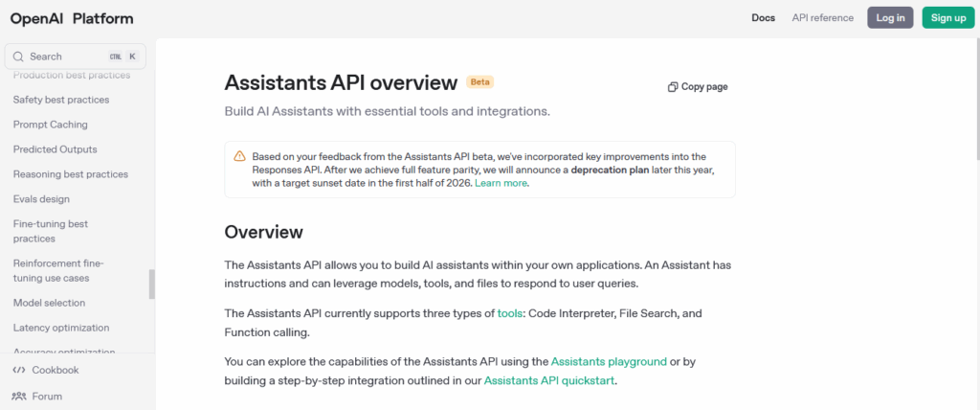Open Predicted Outputs in sidebar
The width and height of the screenshot is (980, 410).
[x=55, y=149]
